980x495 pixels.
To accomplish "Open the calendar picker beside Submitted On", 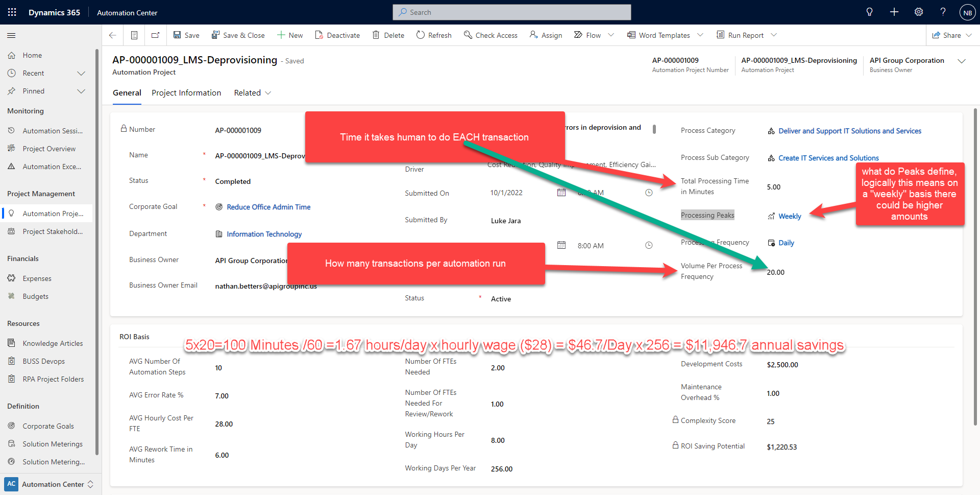I will tap(562, 193).
